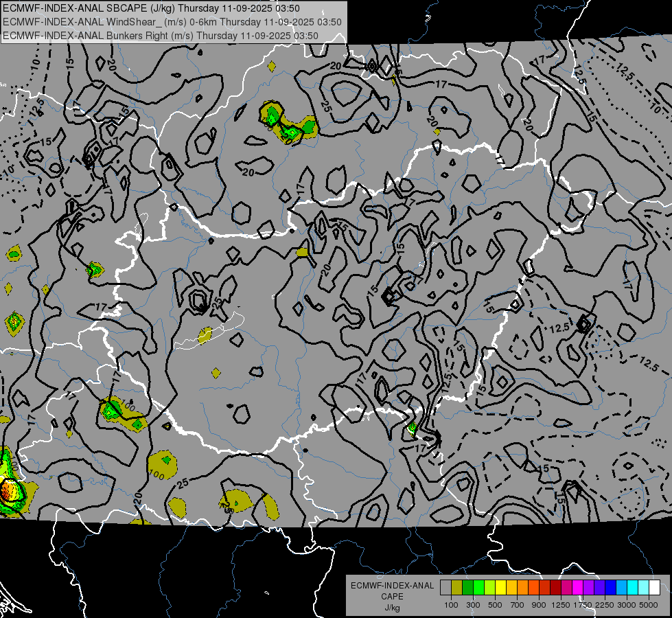Click the 5000 tick label in legend

click(649, 605)
